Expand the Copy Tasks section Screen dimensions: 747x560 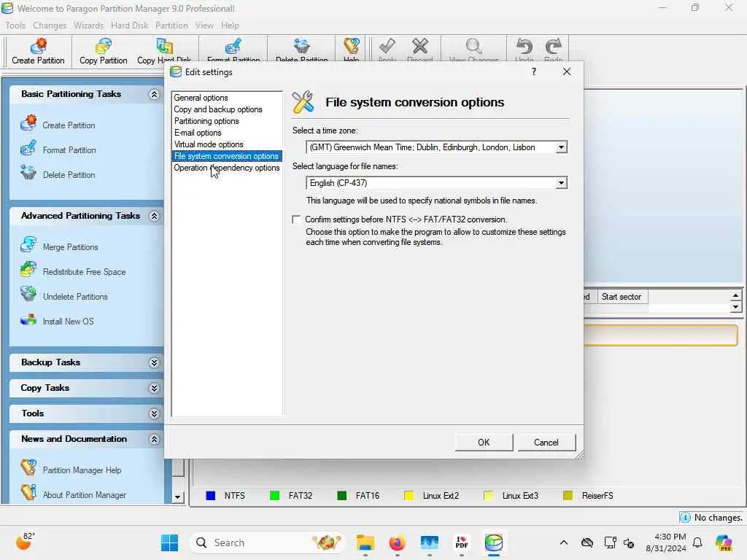tap(154, 389)
